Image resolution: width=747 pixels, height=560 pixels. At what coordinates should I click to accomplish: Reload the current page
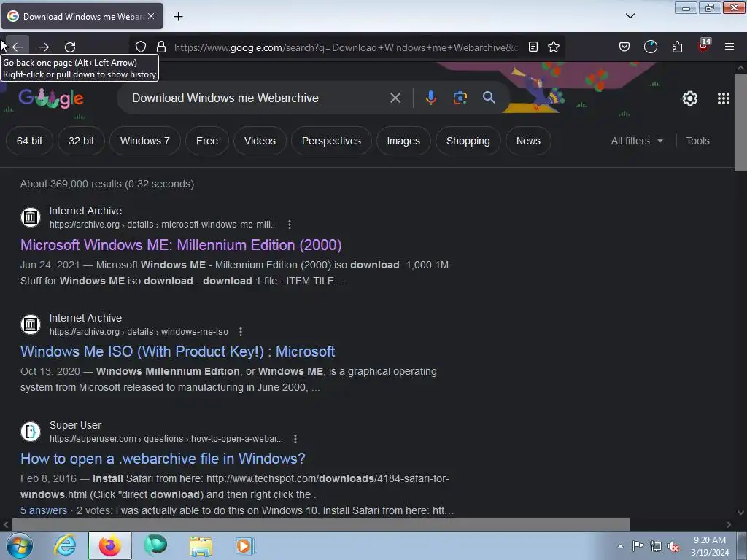click(70, 47)
